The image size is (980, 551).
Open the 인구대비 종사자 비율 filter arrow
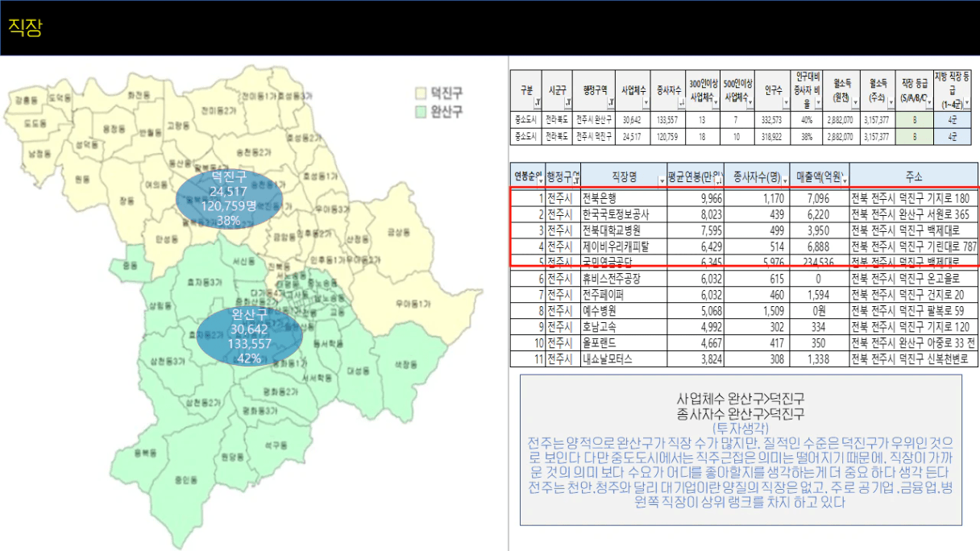[820, 104]
